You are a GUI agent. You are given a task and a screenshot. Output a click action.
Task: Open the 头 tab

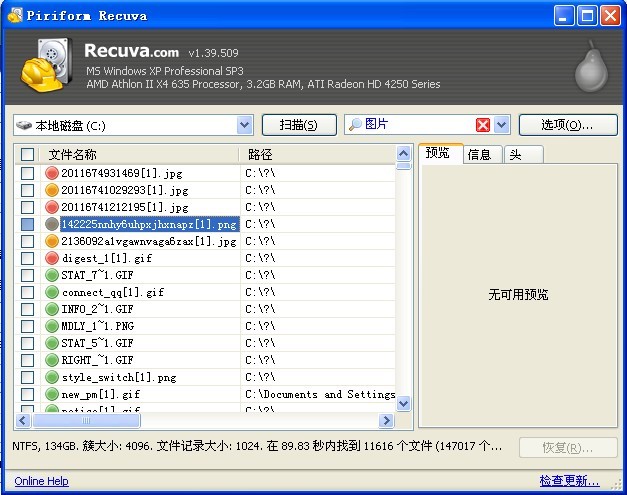point(515,154)
